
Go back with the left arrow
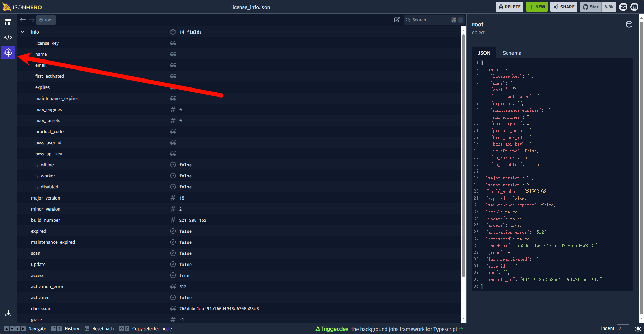[23, 20]
